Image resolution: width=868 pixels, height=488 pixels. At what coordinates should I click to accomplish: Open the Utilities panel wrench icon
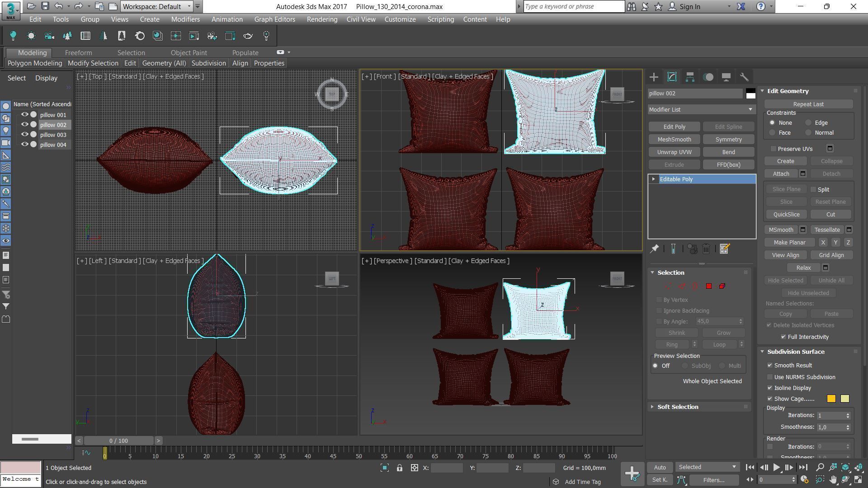pos(744,77)
